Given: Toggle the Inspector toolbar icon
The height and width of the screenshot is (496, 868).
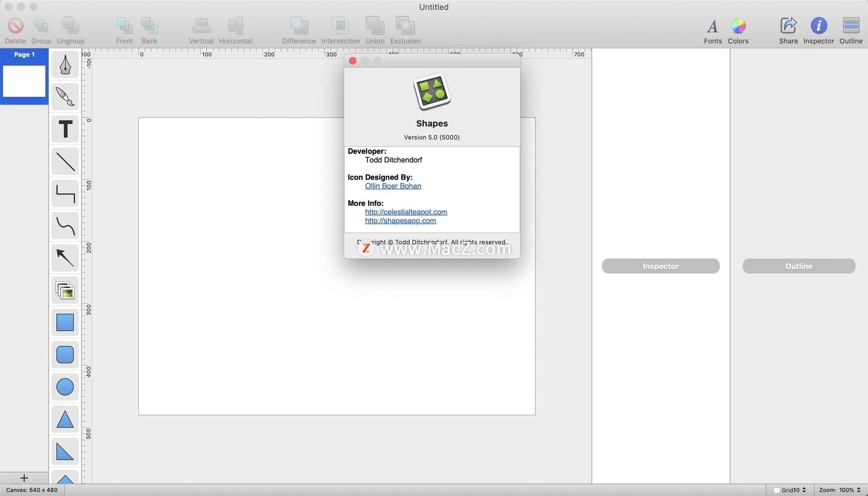Looking at the screenshot, I should coord(819,26).
